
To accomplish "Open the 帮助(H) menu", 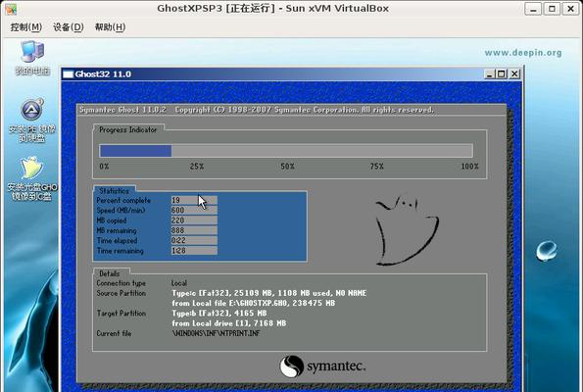I will tap(110, 27).
